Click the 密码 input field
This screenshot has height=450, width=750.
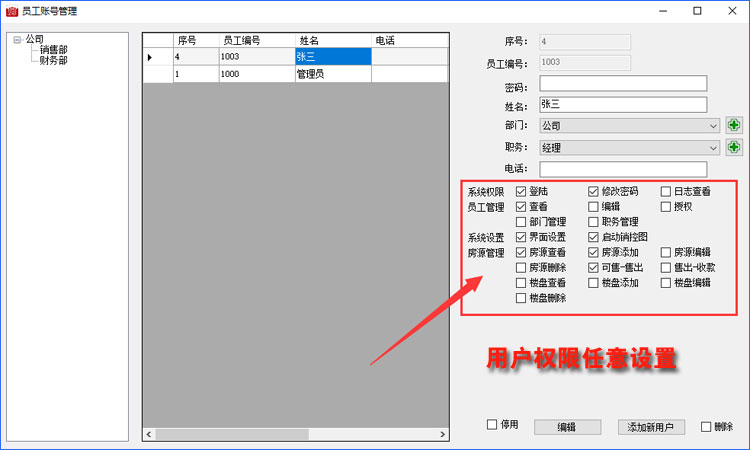(622, 83)
